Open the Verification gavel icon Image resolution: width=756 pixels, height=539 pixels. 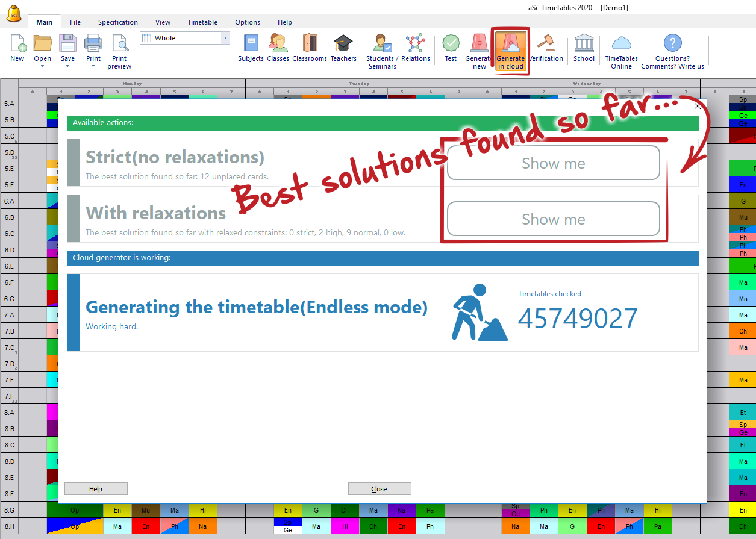[546, 44]
